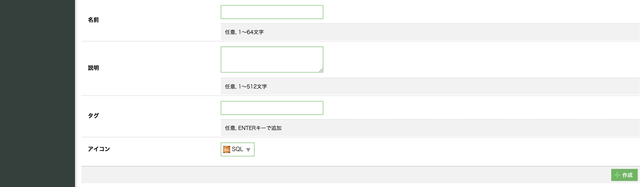The image size is (644, 187).
Task: Open the アイコン SQL dropdown
Action: click(237, 149)
